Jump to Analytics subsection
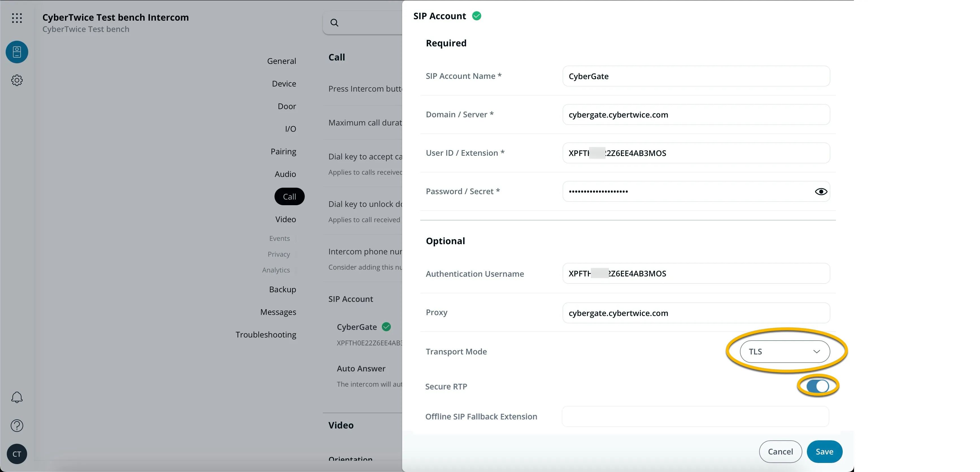Image resolution: width=980 pixels, height=472 pixels. [x=276, y=270]
